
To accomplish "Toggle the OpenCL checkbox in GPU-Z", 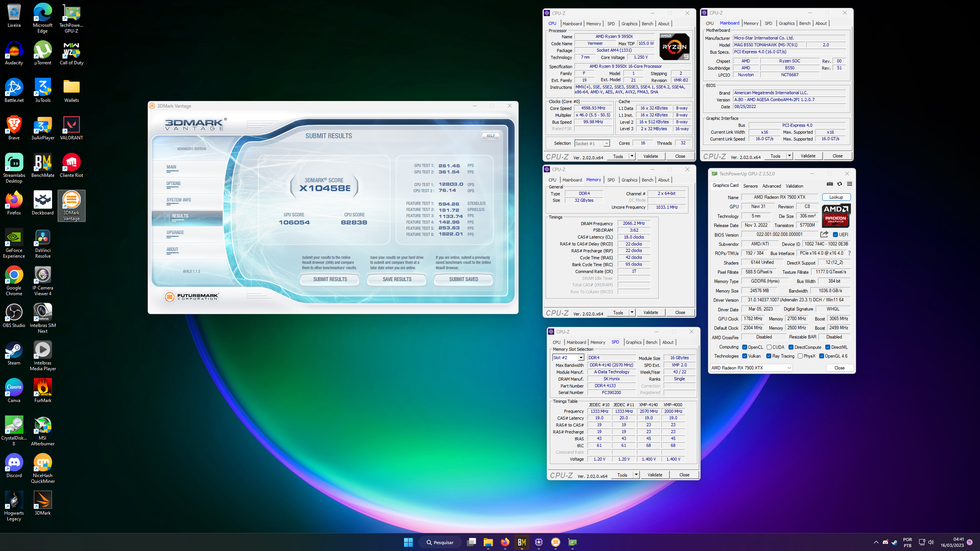I will pyautogui.click(x=744, y=347).
